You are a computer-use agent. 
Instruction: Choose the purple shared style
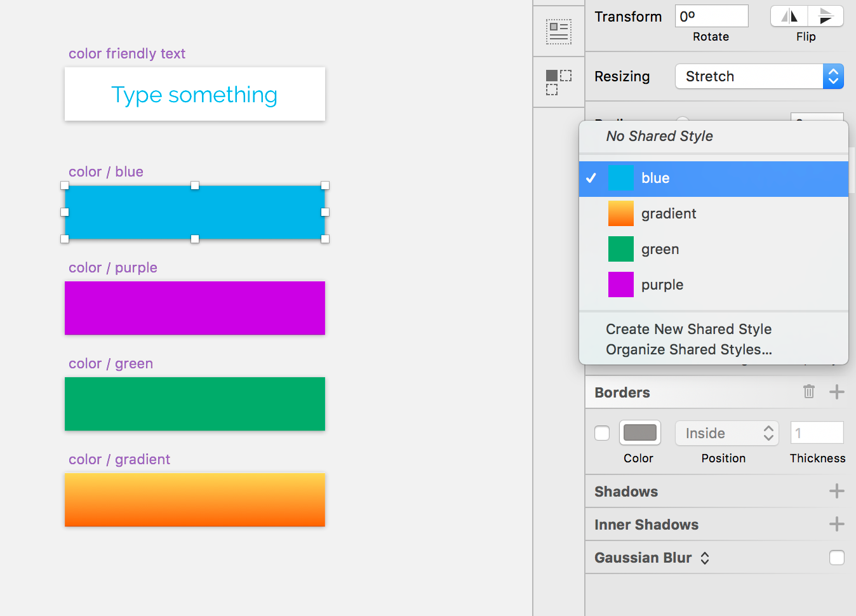click(x=662, y=285)
